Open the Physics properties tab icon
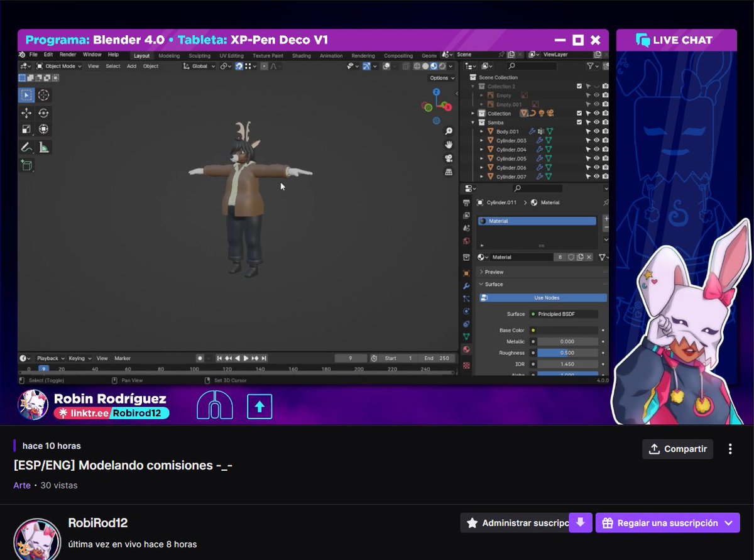This screenshot has width=754, height=560. pos(466,311)
